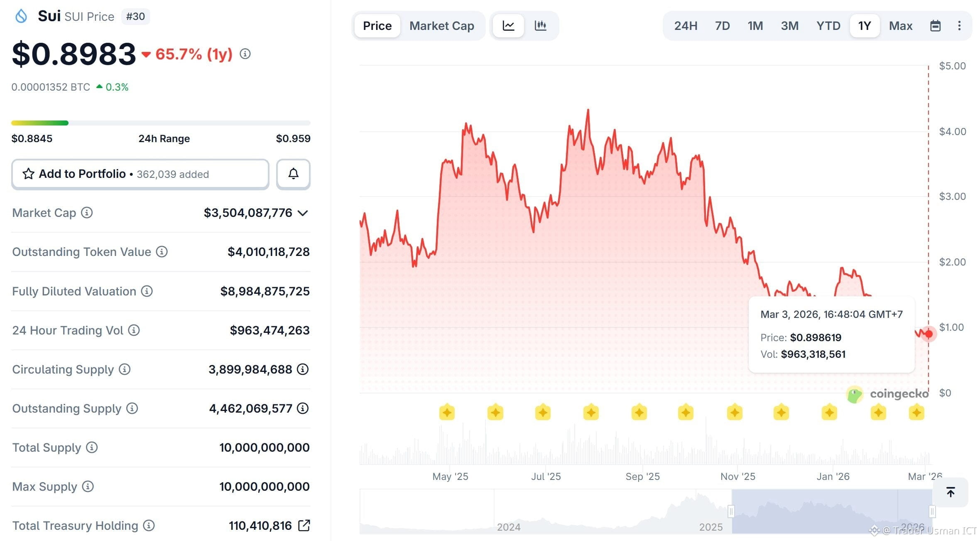This screenshot has width=980, height=541.
Task: Expand the Market Cap value chevron
Action: pyautogui.click(x=303, y=213)
